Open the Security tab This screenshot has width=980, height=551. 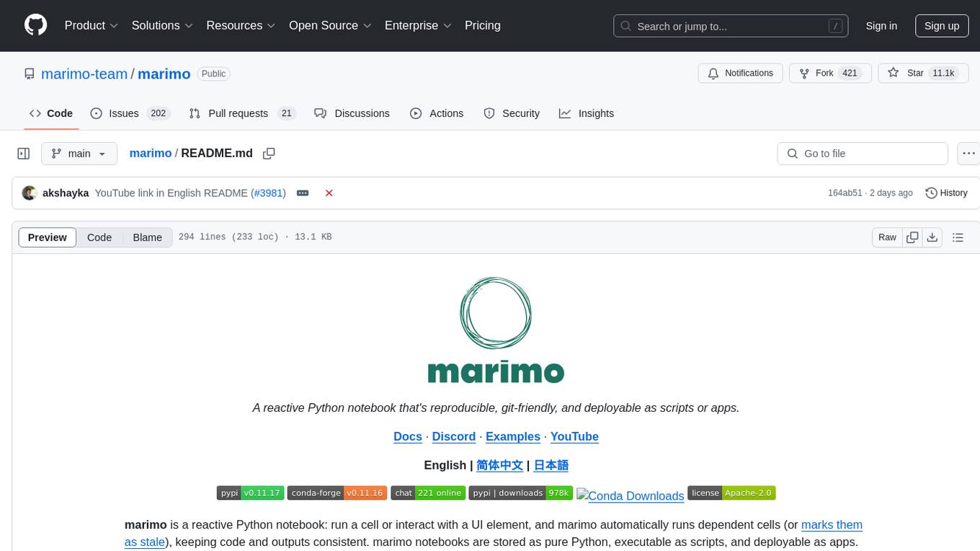pyautogui.click(x=512, y=113)
